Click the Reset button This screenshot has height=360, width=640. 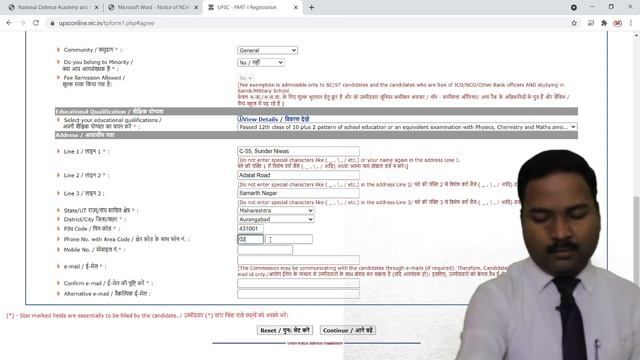(x=285, y=330)
